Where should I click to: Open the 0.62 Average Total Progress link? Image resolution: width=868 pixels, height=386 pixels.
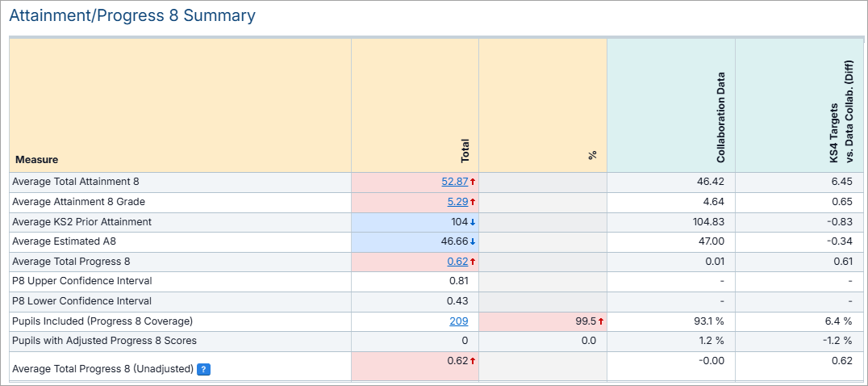[x=457, y=262]
